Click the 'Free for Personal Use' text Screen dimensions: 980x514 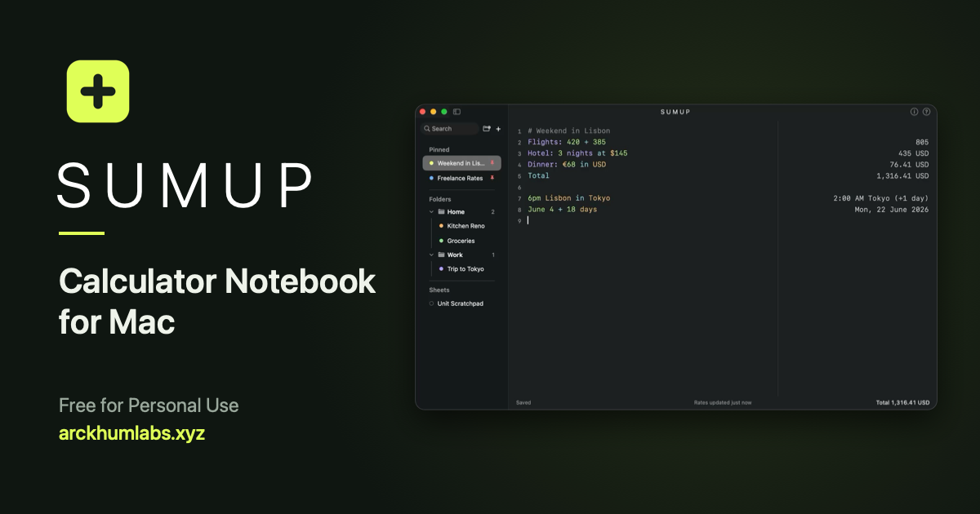pyautogui.click(x=149, y=405)
